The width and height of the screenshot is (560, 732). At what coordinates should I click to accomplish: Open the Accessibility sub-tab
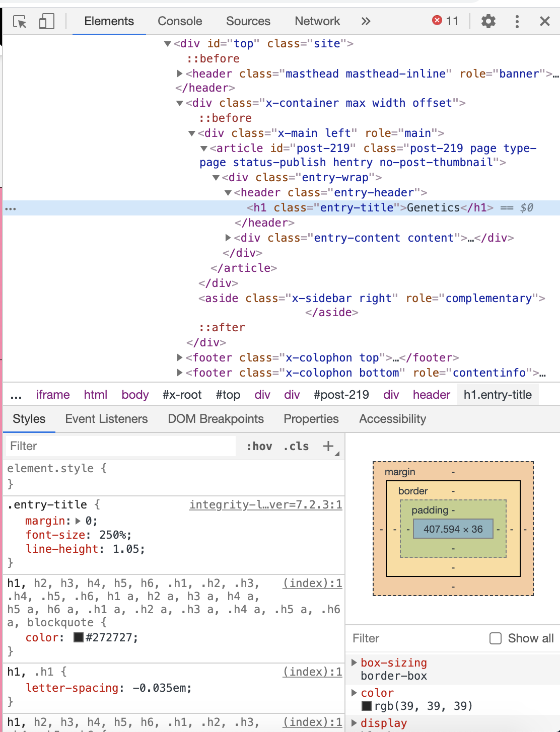click(393, 419)
